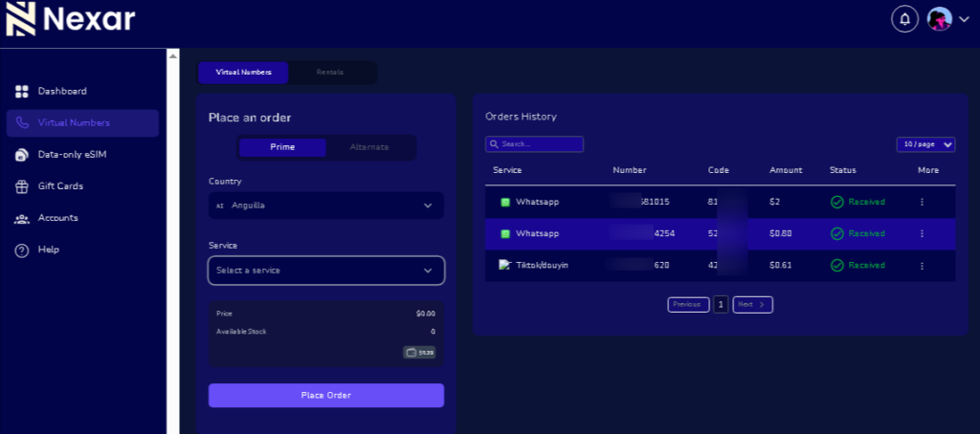Switch to the Rentals tab
The image size is (980, 434).
point(330,73)
